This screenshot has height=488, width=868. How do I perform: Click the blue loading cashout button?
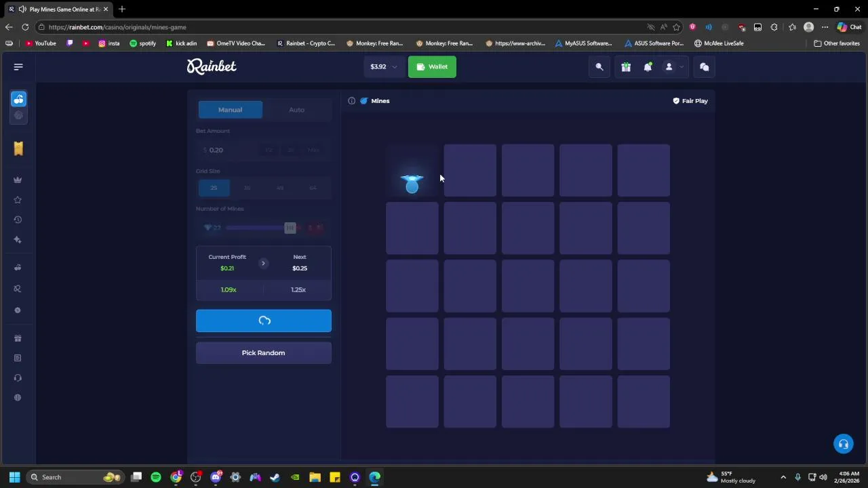(264, 321)
